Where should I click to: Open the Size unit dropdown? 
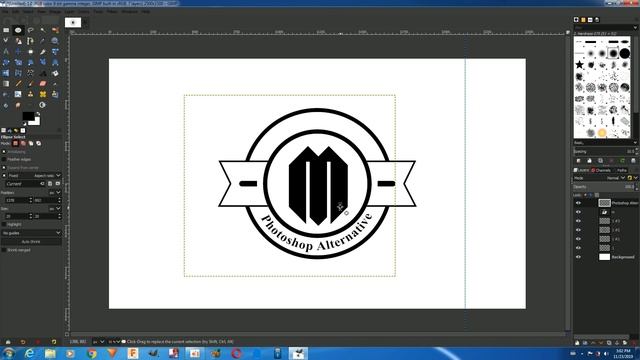coord(55,208)
